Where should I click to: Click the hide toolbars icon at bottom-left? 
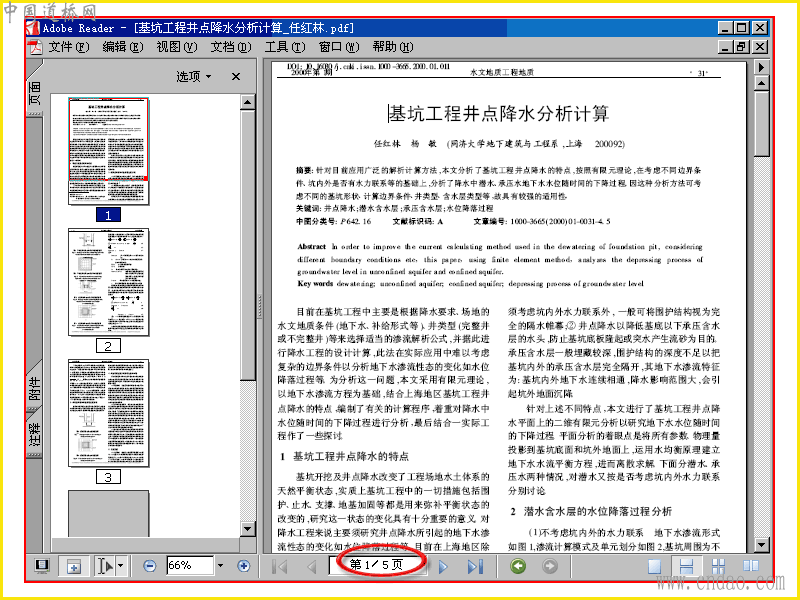pos(42,565)
